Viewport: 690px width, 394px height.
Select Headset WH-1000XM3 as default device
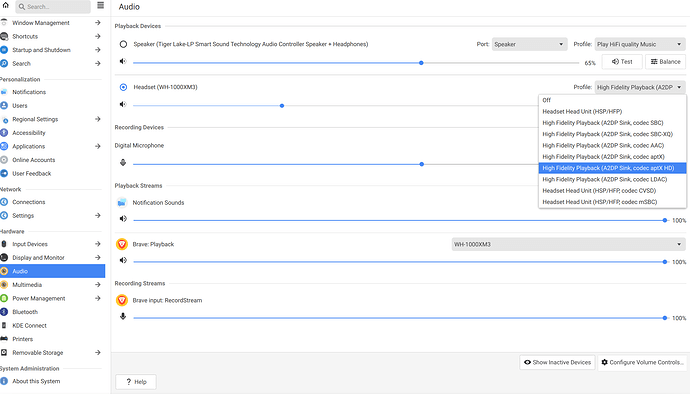pyautogui.click(x=123, y=87)
